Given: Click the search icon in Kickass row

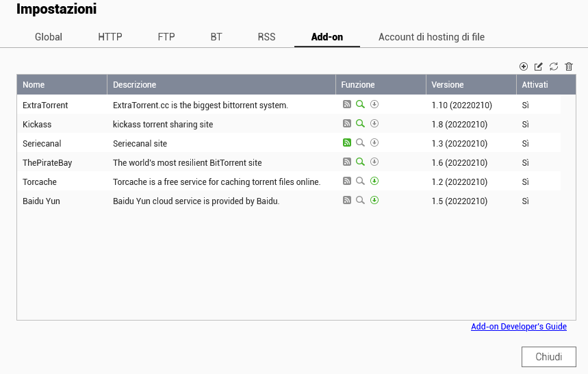Looking at the screenshot, I should (x=360, y=124).
